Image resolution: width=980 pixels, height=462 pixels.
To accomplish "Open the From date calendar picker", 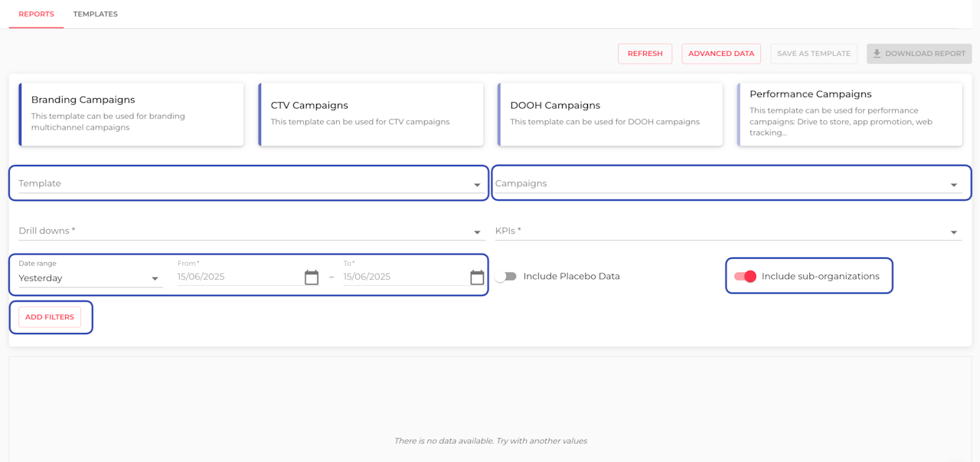I will [x=311, y=277].
